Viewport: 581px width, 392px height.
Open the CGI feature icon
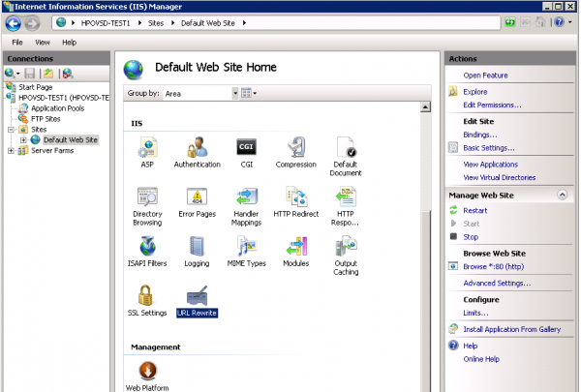246,152
